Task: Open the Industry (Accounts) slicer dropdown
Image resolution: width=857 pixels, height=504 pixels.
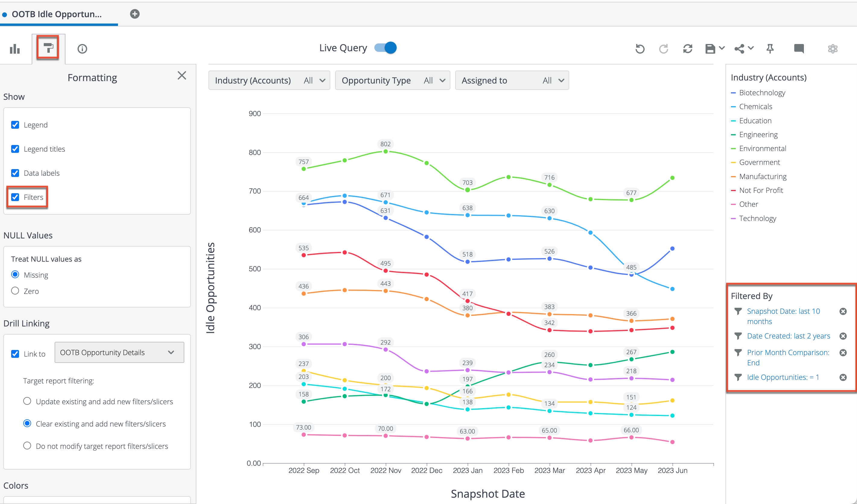Action: click(x=269, y=80)
